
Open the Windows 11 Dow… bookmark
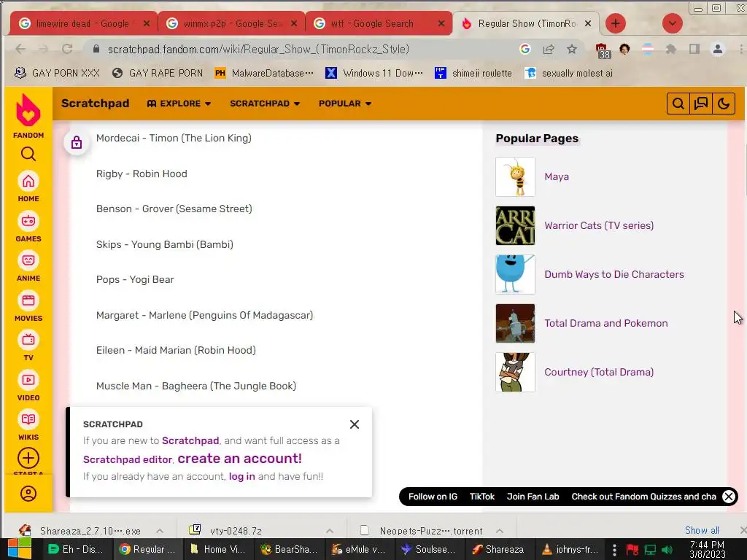point(374,73)
